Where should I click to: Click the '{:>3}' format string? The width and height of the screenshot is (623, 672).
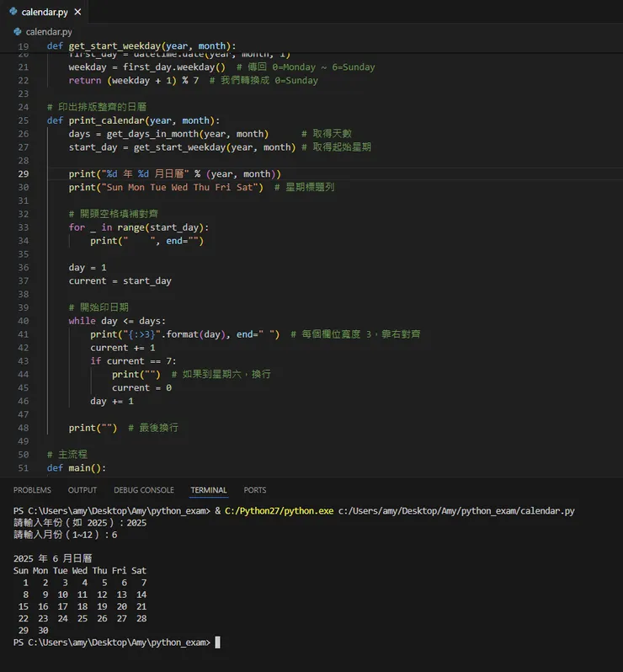tap(141, 334)
